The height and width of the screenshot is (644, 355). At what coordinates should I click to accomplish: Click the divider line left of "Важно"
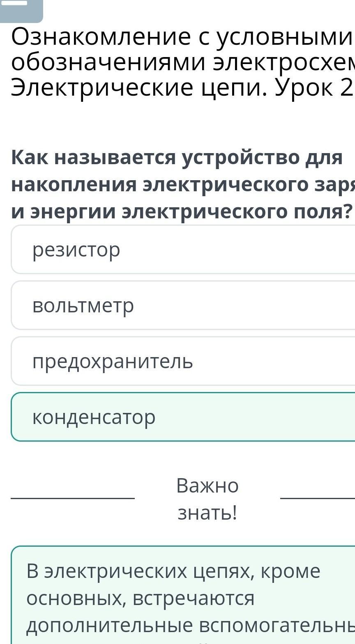pos(73,498)
